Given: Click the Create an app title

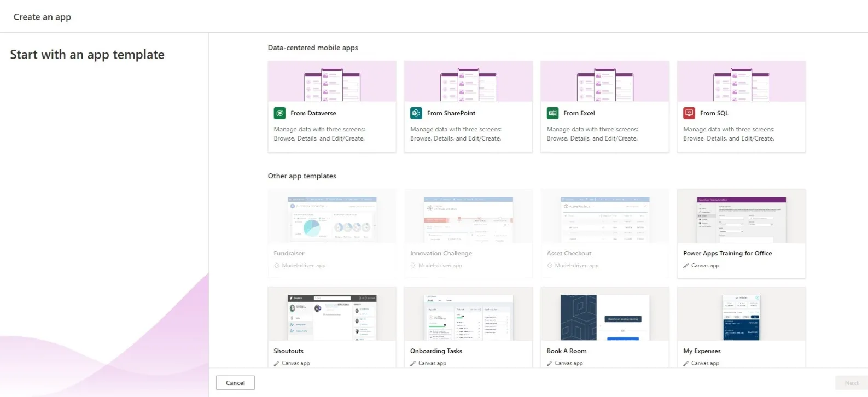Looking at the screenshot, I should click(x=42, y=17).
